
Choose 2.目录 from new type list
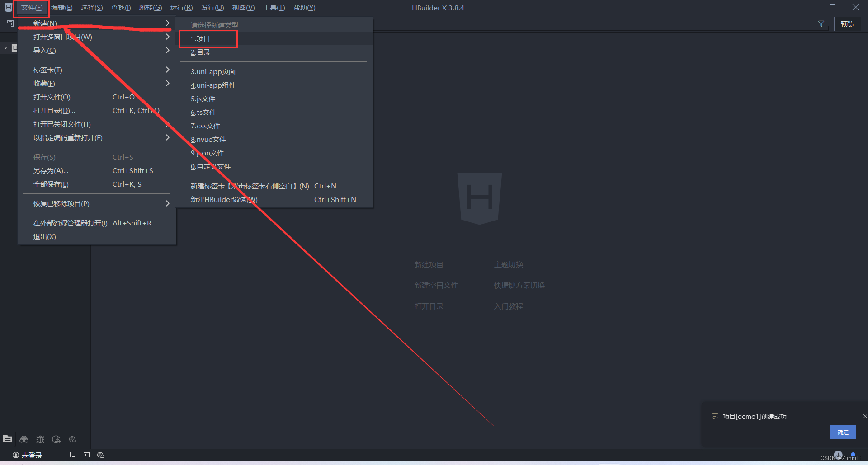tap(274, 52)
